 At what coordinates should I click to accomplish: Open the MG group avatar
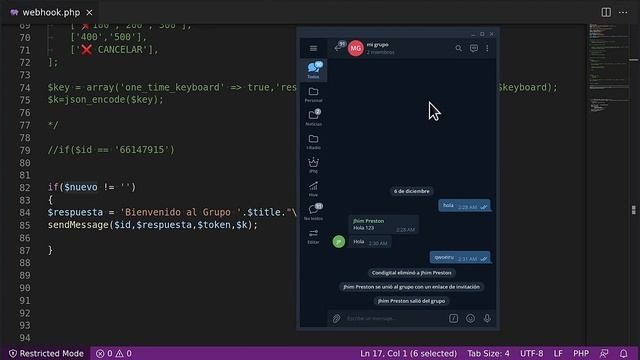pos(356,48)
